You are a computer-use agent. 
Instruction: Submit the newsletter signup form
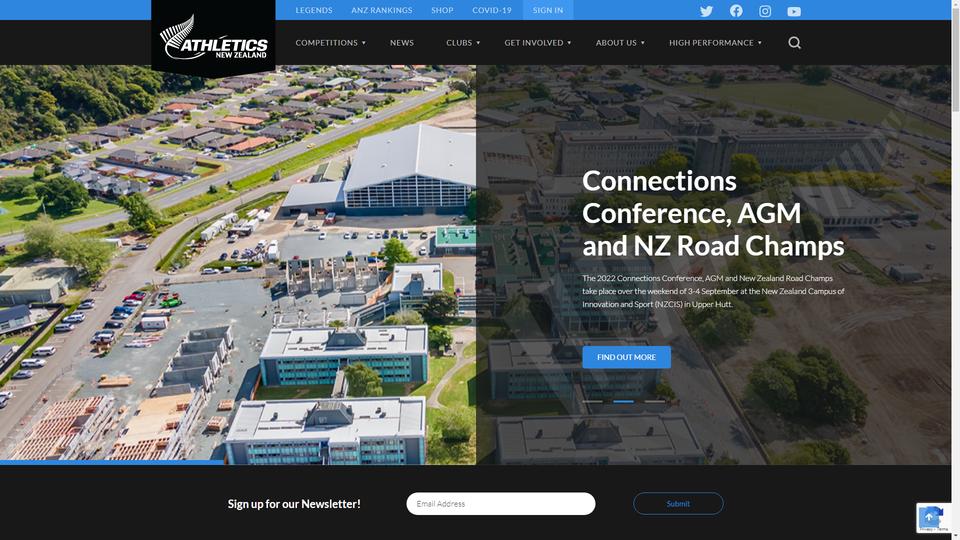coord(678,503)
